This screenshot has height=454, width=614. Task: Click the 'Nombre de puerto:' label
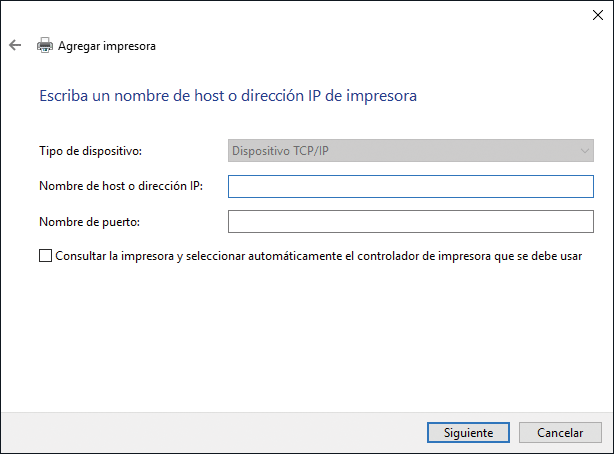click(x=89, y=221)
